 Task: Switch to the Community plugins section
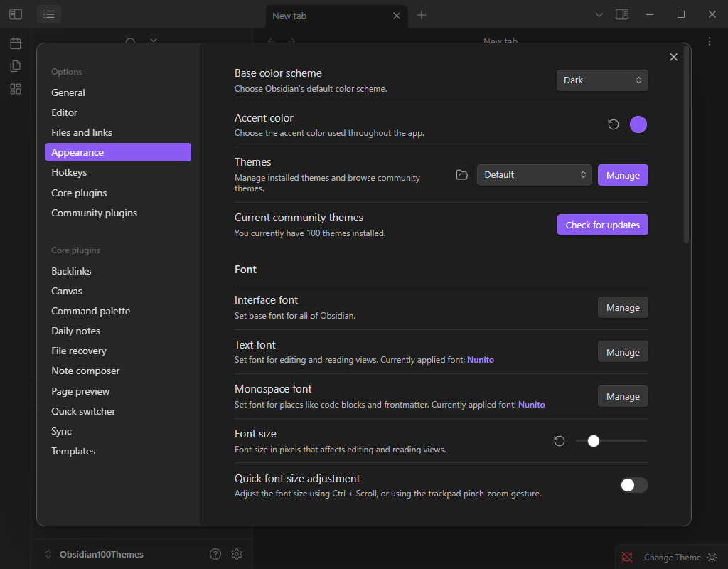click(94, 212)
